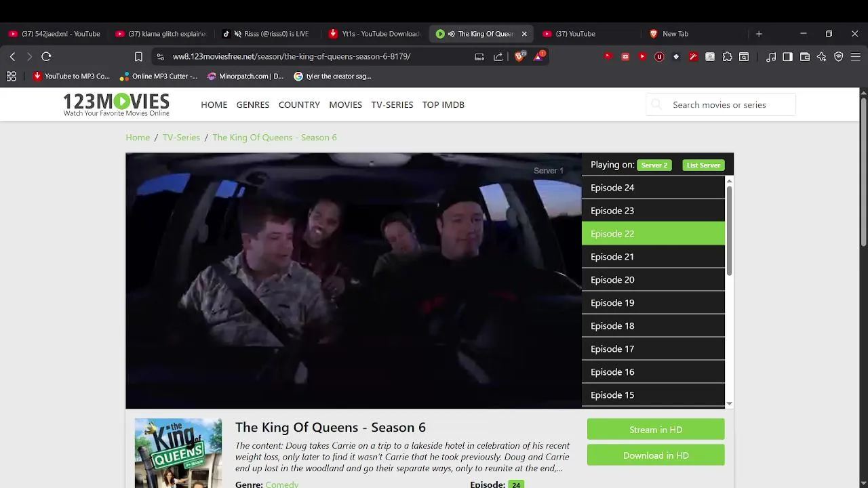The height and width of the screenshot is (488, 868).
Task: Toggle the browser sidebar panel icon
Action: (x=787, y=57)
